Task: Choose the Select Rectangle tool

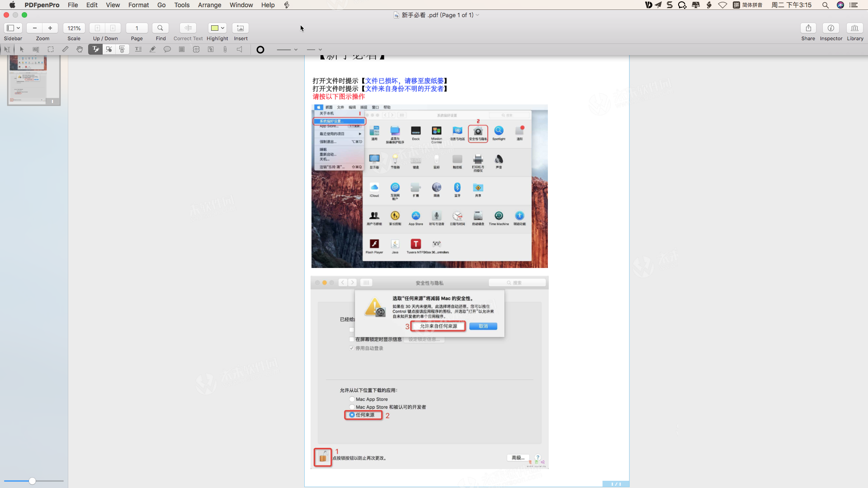Action: (51, 50)
